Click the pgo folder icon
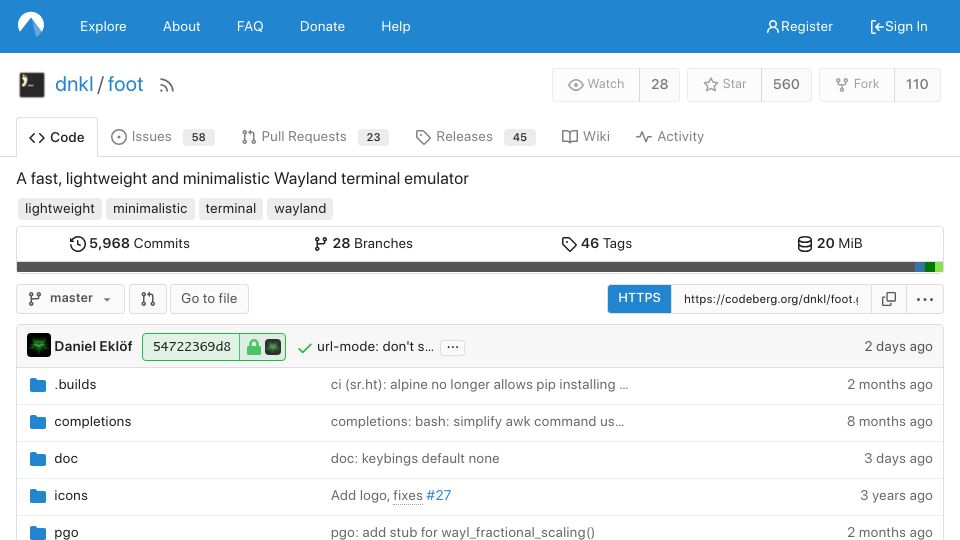960x540 pixels. pos(38,533)
